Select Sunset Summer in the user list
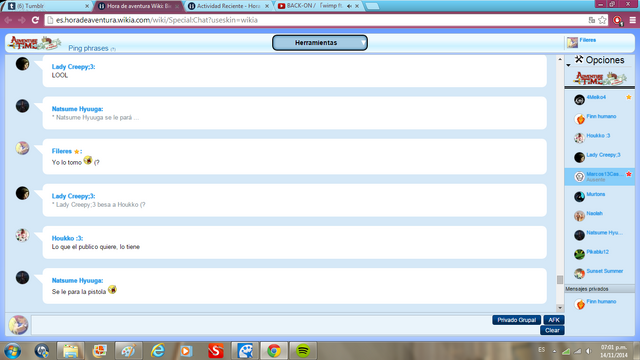This screenshot has width=640, height=360. click(x=604, y=271)
